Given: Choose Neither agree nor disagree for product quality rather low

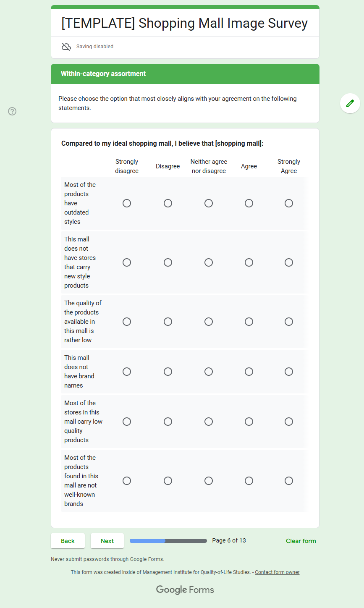Looking at the screenshot, I should pyautogui.click(x=209, y=322).
